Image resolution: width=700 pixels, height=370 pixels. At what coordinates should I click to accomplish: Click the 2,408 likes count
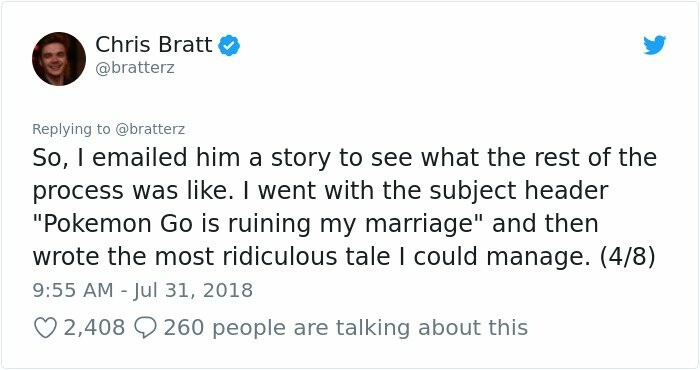(x=94, y=328)
